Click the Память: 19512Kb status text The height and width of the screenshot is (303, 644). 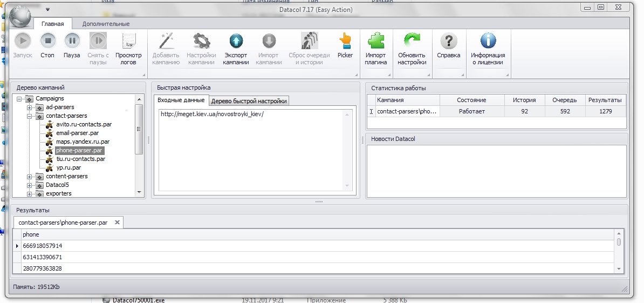coord(37,287)
